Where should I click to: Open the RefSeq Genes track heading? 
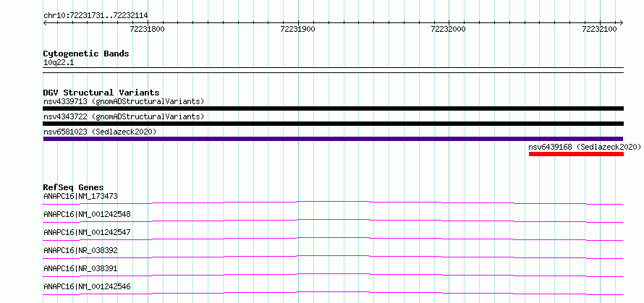pyautogui.click(x=74, y=187)
